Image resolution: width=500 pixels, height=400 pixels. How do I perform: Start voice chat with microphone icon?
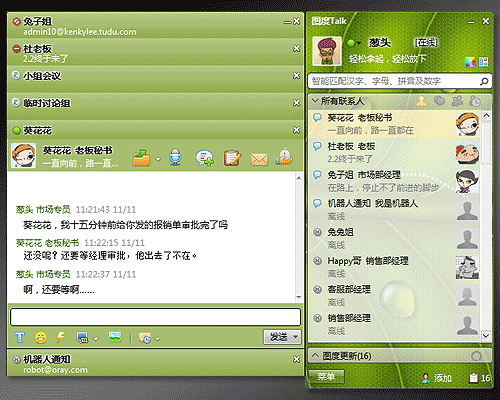pos(175,157)
